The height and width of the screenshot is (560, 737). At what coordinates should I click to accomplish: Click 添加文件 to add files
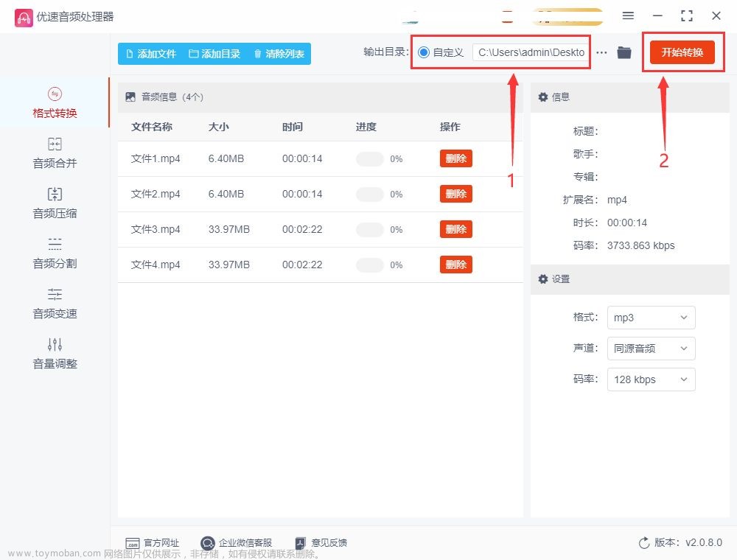tap(151, 54)
